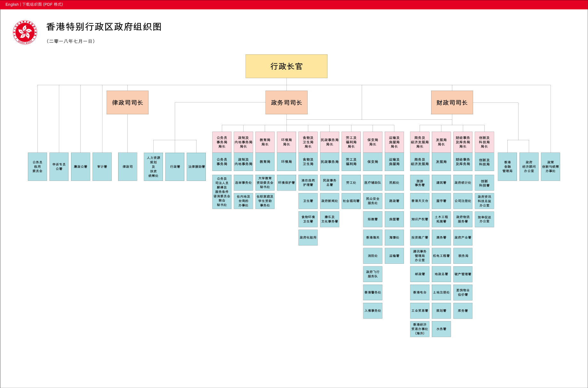Click the 水务署 box at the bottom
This screenshot has width=588, height=388.
(x=441, y=328)
